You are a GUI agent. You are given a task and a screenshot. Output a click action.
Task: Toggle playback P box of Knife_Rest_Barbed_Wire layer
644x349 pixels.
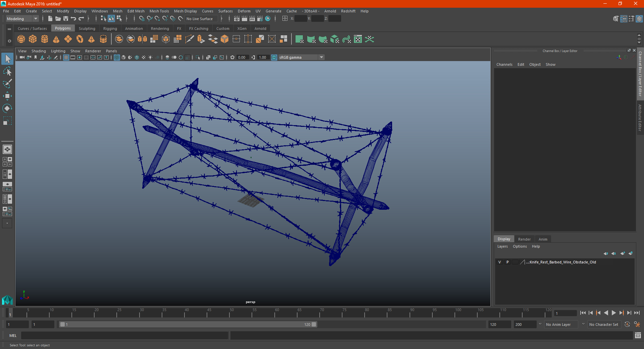tap(507, 262)
